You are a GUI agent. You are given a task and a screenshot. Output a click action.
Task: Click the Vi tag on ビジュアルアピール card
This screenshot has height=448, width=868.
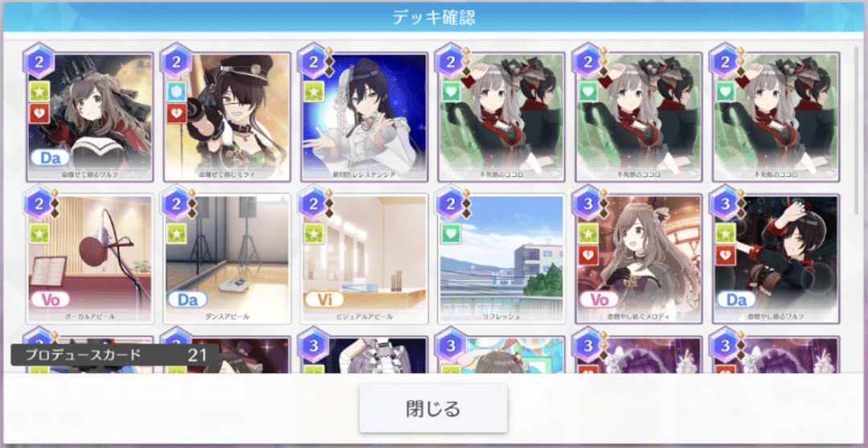pos(325,299)
